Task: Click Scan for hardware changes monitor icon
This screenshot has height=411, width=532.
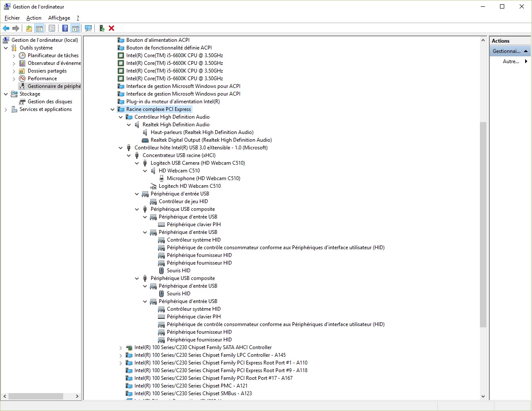Action: tap(88, 29)
